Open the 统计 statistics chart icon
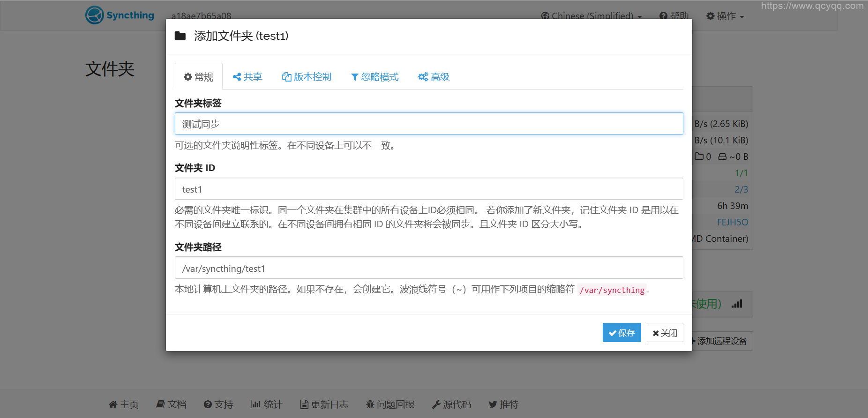This screenshot has height=418, width=868. [x=255, y=404]
